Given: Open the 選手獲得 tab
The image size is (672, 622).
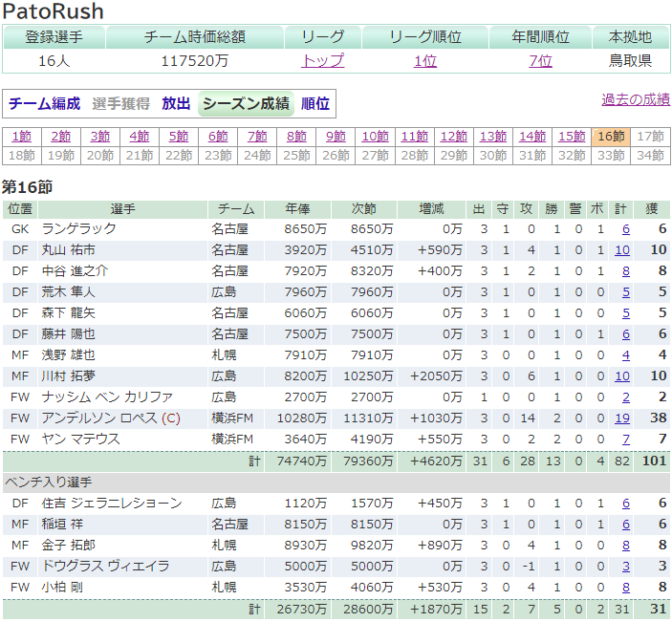Looking at the screenshot, I should [120, 103].
